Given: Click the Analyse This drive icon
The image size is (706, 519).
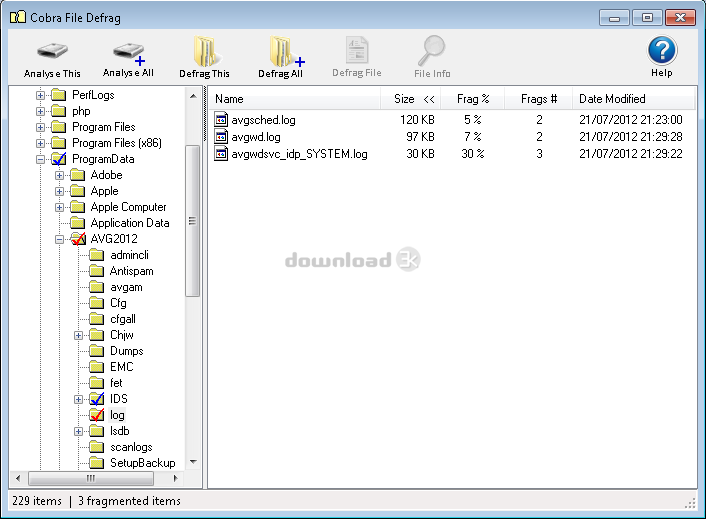Looking at the screenshot, I should [x=52, y=52].
